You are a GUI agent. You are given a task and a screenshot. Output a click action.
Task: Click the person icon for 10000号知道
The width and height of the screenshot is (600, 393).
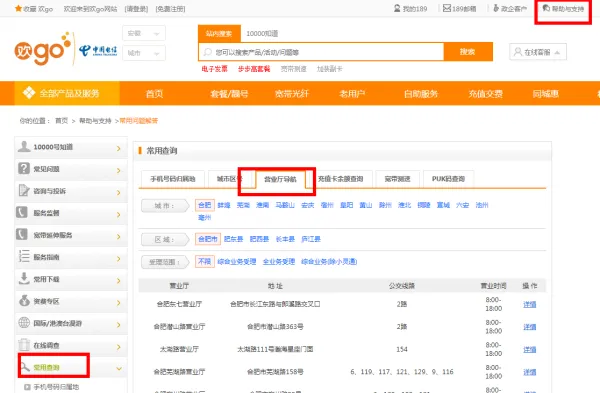tap(24, 146)
